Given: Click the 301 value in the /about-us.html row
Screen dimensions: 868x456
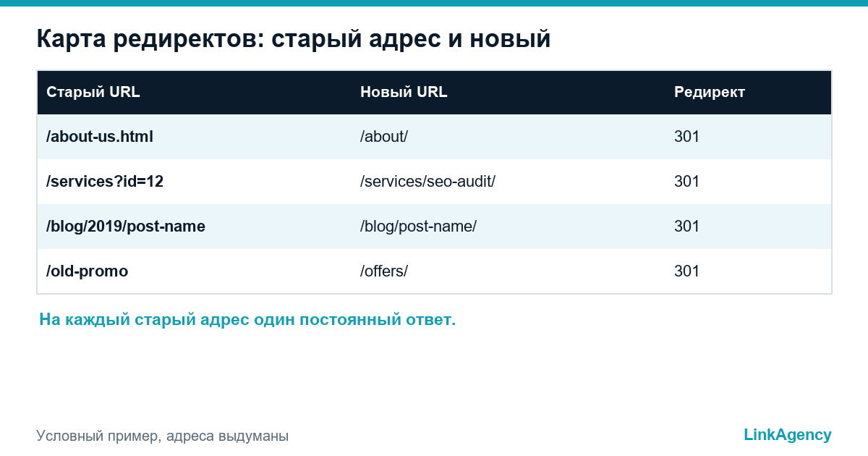Looking at the screenshot, I should 687,136.
